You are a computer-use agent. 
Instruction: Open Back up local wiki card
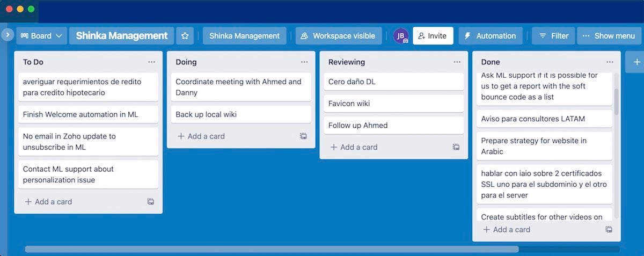coord(241,114)
